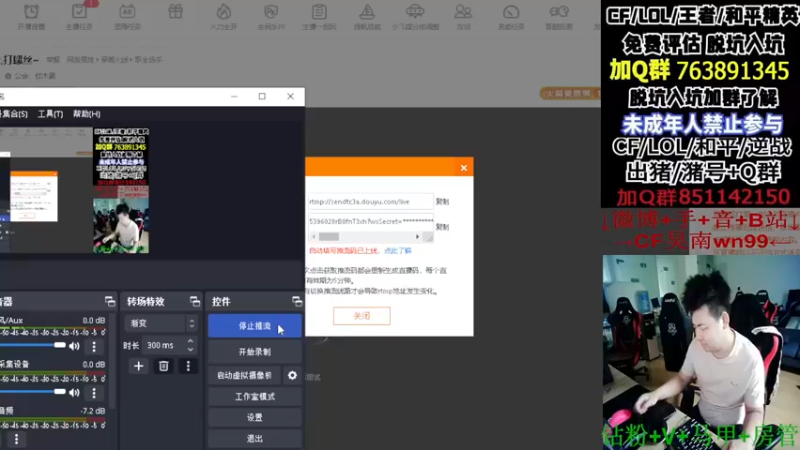This screenshot has width=800, height=450.
Task: Click the orange-bordered 关闭 button in dialog
Action: [x=362, y=316]
